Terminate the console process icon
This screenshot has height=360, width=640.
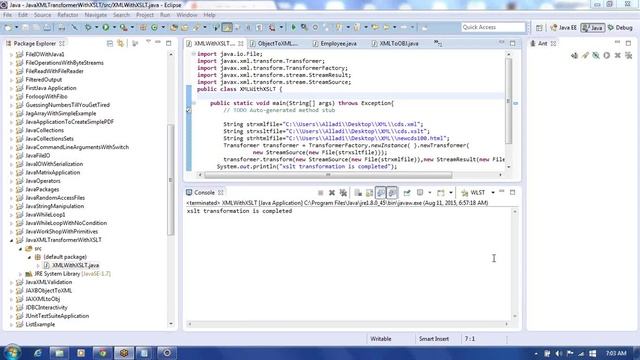click(321, 193)
